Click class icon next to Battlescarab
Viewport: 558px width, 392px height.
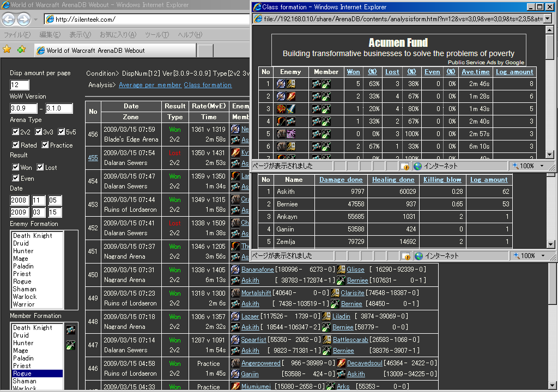point(327,339)
